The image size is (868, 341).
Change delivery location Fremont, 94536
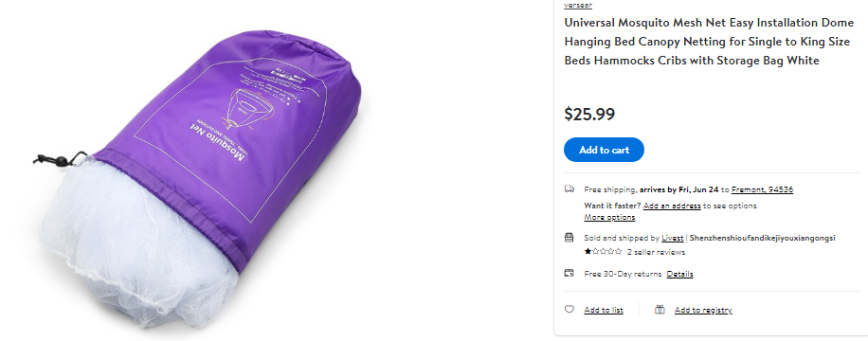[762, 189]
